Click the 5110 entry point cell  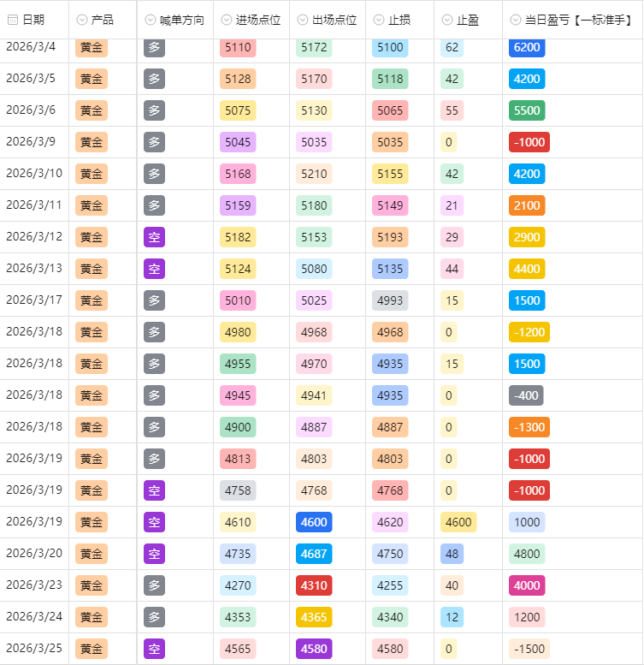(238, 47)
